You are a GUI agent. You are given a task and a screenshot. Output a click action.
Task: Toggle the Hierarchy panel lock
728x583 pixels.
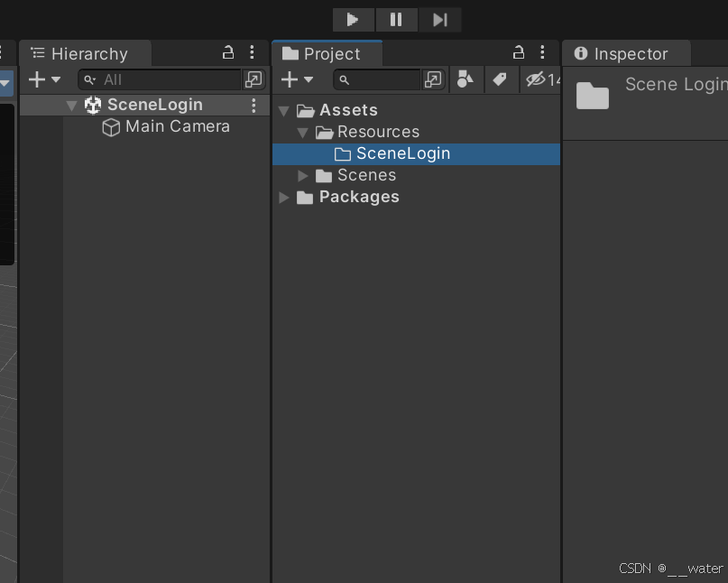click(228, 52)
